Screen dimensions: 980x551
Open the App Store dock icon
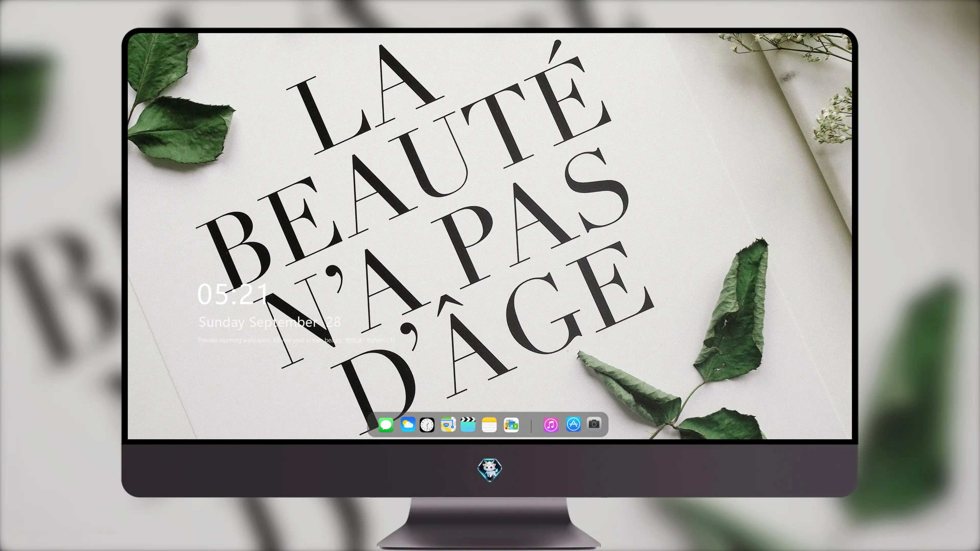(x=573, y=424)
